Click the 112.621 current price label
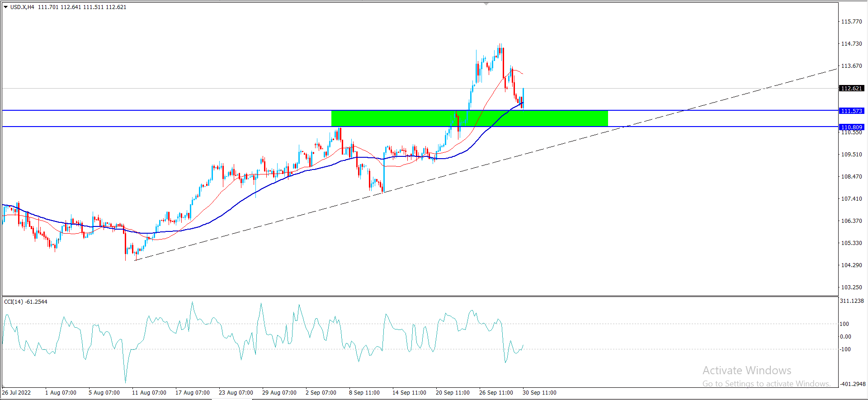This screenshot has width=868, height=400. tap(851, 89)
